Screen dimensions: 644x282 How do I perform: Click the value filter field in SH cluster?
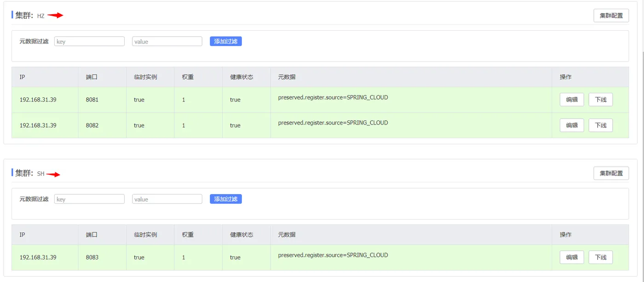coord(167,199)
